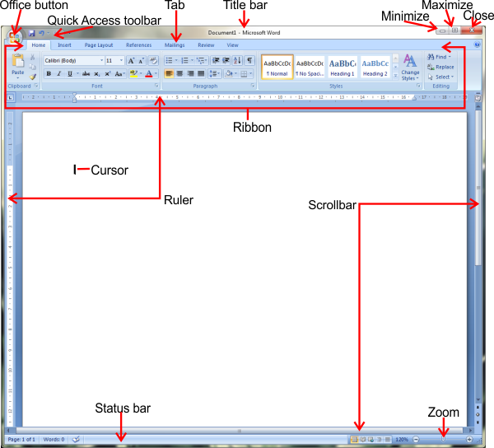Open the Multilevel List dropdown
This screenshot has width=494, height=448.
point(202,60)
